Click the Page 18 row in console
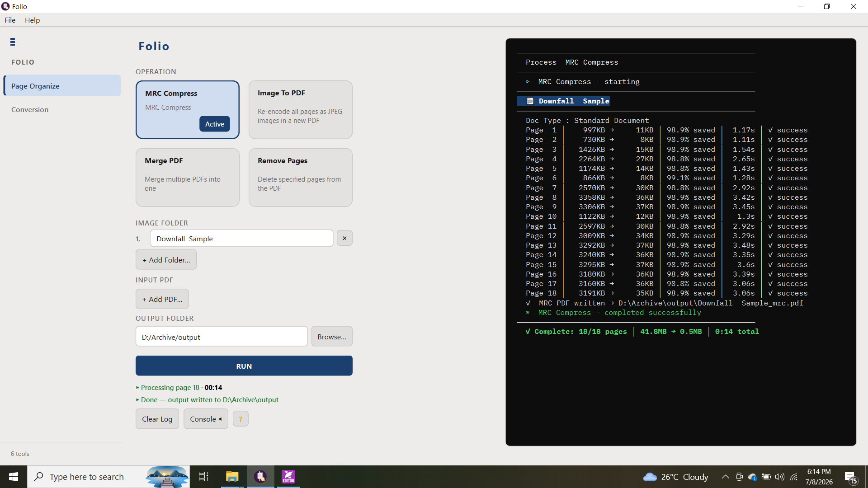The width and height of the screenshot is (868, 488). (666, 293)
